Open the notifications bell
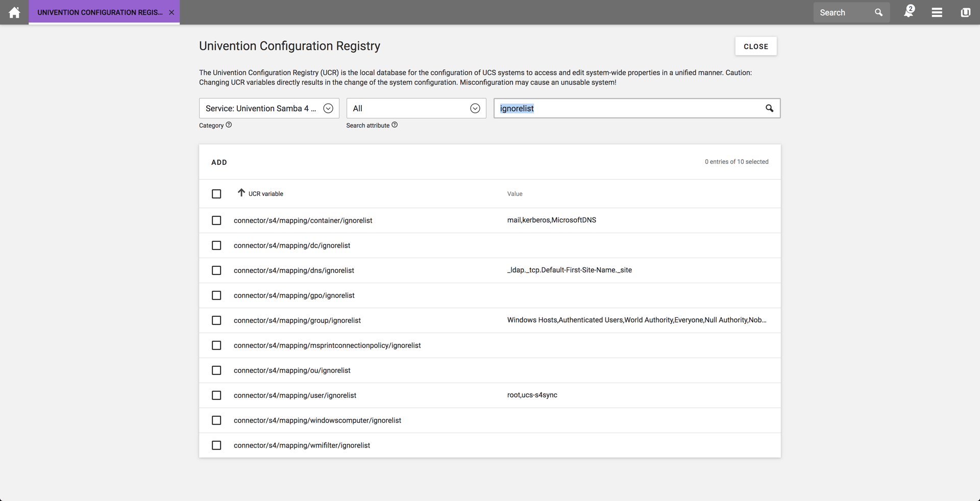The image size is (980, 501). [909, 12]
